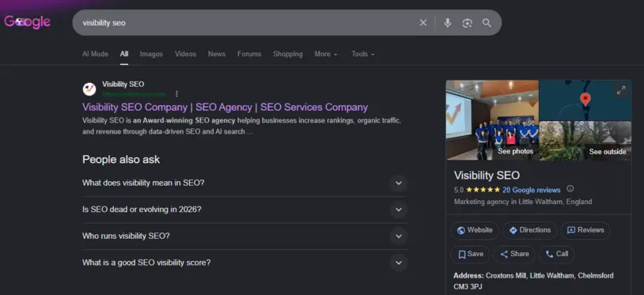Screen dimensions: 644x295
Task: Expand the map with fullscreen arrows icon
Action: coord(621,90)
